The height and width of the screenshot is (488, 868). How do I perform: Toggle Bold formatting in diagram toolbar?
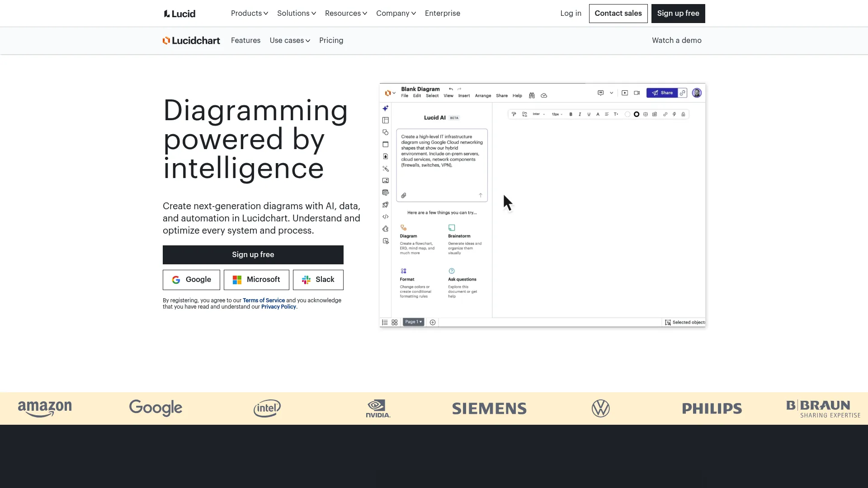[x=571, y=114]
